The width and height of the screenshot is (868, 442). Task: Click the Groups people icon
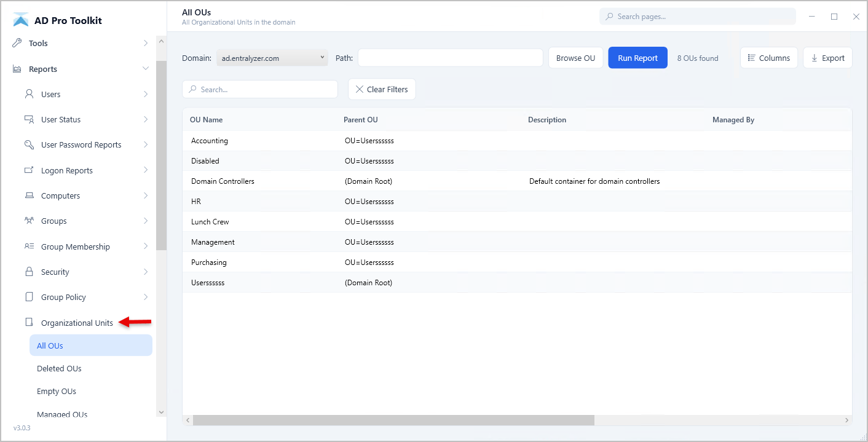[29, 221]
